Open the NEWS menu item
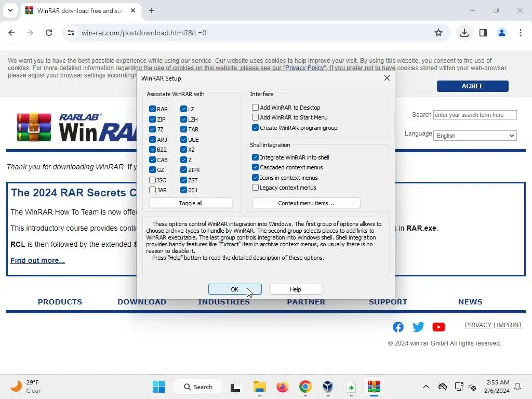Screen dimensions: 532x399 click(x=470, y=302)
